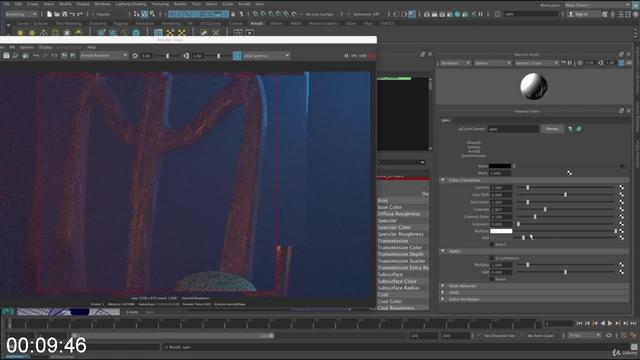Click the exposure sun icon in Render View

pos(135,56)
